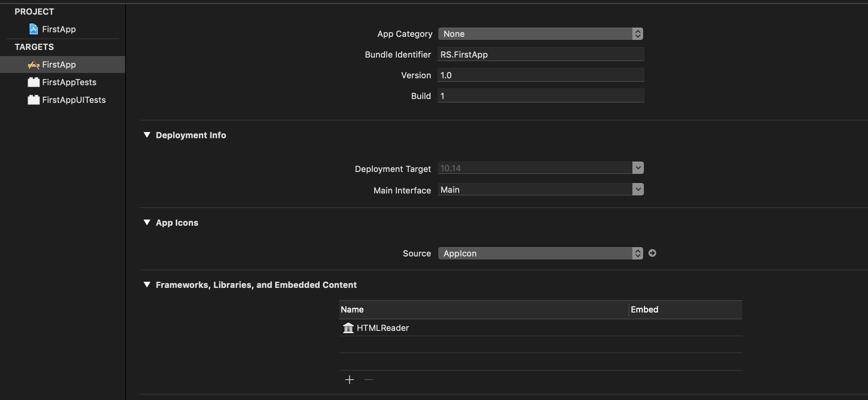Click the HTMLReader framework icon

tap(348, 328)
